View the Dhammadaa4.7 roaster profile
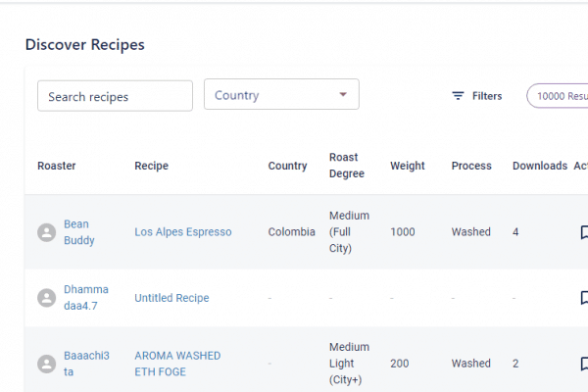This screenshot has height=392, width=588. tap(86, 298)
